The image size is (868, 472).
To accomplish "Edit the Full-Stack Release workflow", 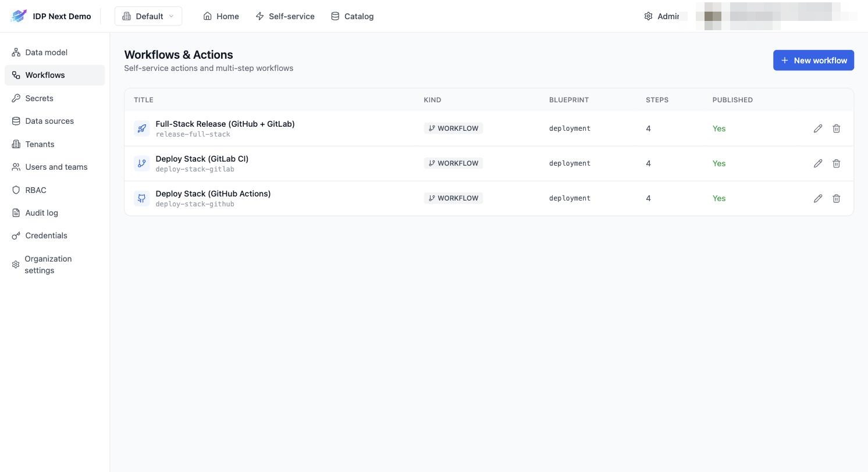I will (818, 128).
